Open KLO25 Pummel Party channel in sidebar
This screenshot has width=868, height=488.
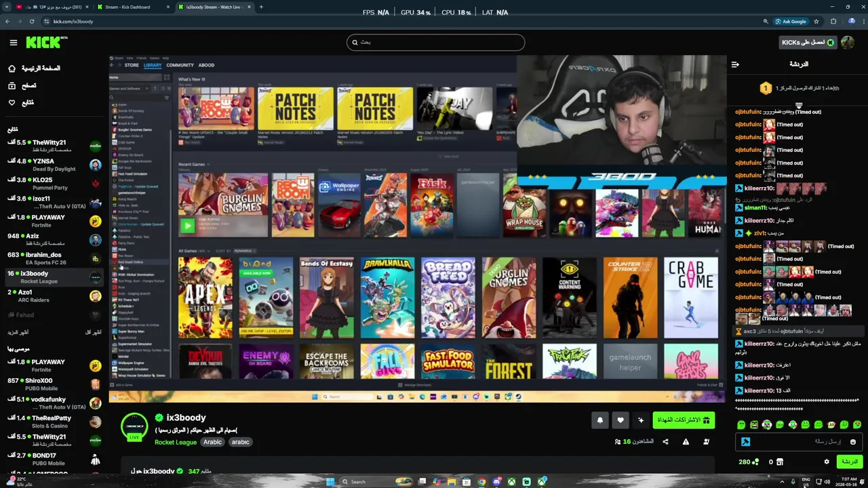coord(54,183)
